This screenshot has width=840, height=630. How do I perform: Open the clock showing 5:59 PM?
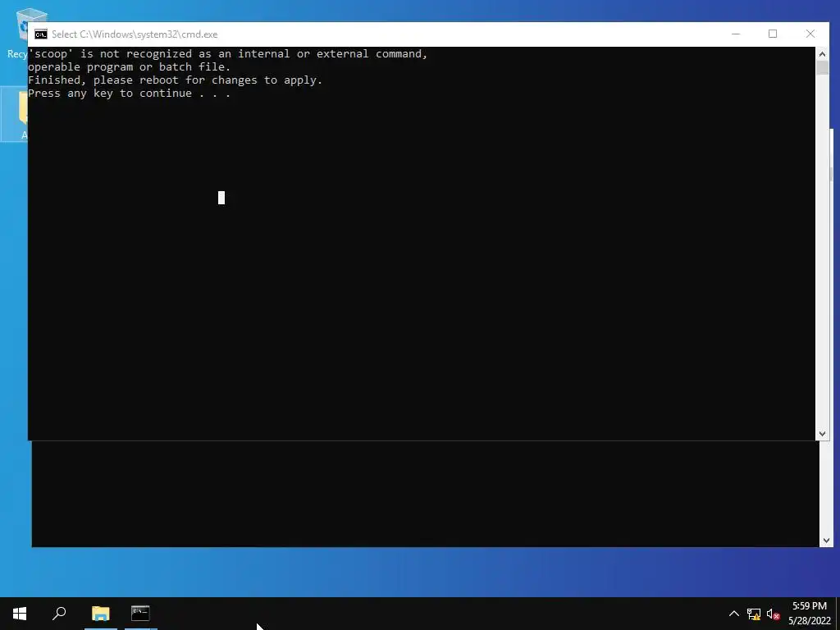[810, 614]
